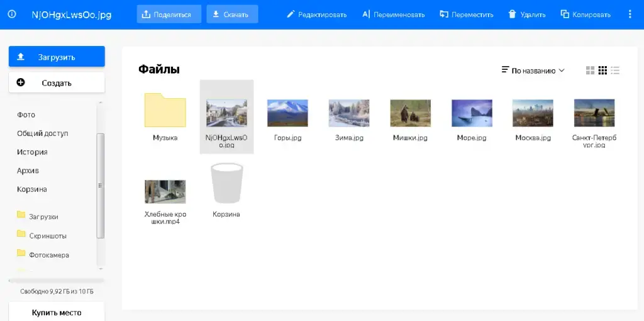The width and height of the screenshot is (644, 321).
Task: Switch to large tiles view
Action: tap(590, 70)
